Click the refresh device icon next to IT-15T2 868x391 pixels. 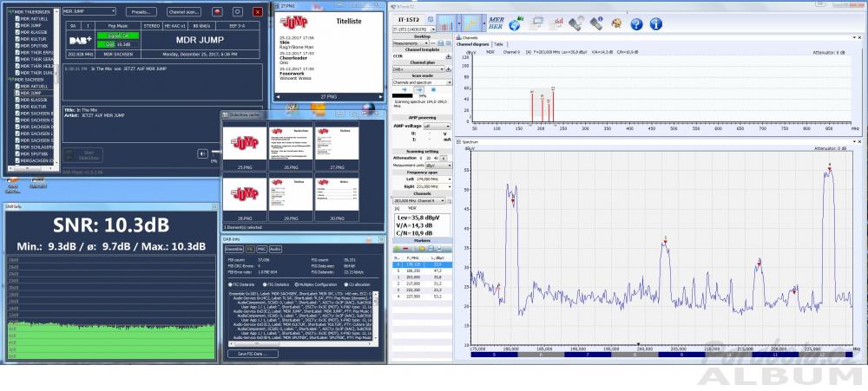click(431, 19)
